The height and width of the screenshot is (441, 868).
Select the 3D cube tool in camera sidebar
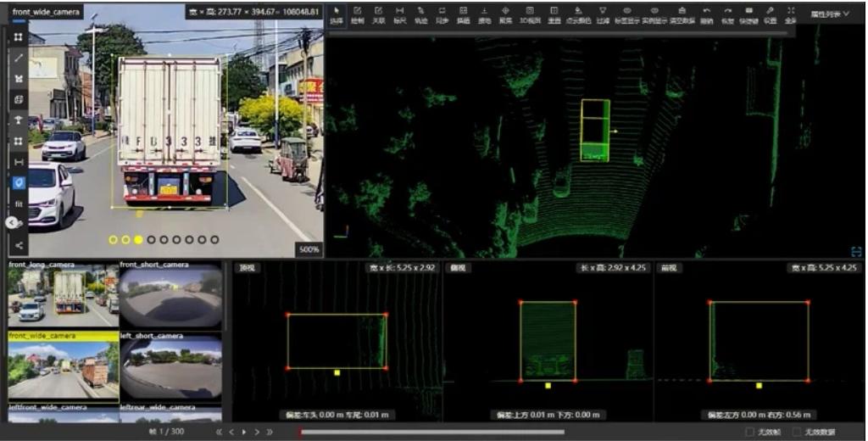[x=19, y=100]
